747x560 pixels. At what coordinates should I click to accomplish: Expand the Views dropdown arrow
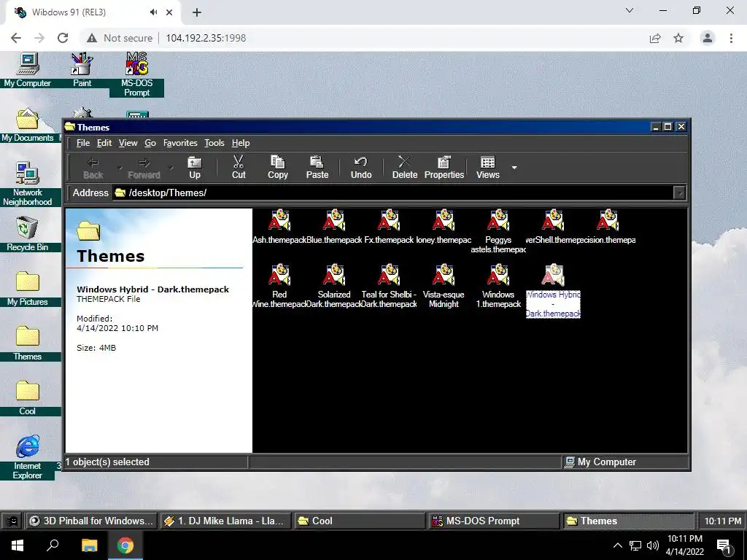514,168
